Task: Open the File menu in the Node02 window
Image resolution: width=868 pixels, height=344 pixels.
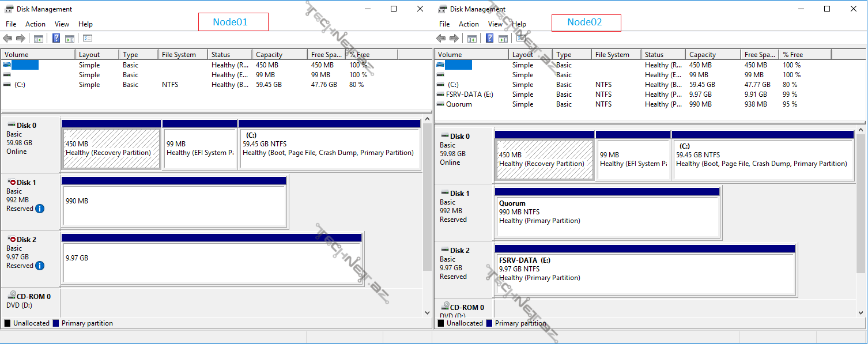Action: [x=444, y=24]
